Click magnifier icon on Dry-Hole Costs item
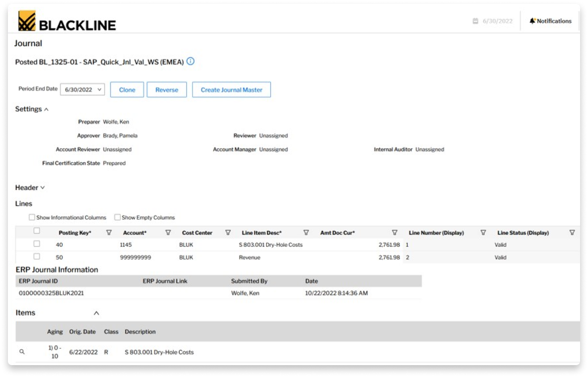588x377 pixels. (x=22, y=352)
